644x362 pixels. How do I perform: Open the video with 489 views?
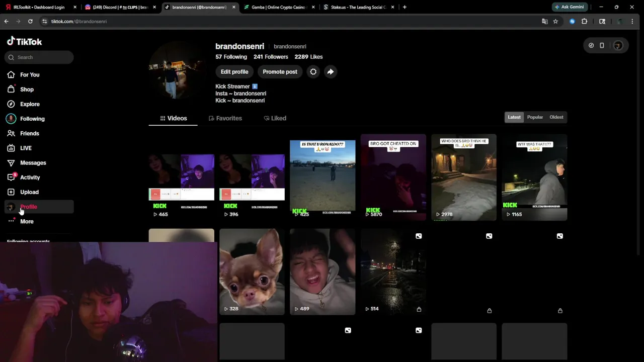(323, 271)
